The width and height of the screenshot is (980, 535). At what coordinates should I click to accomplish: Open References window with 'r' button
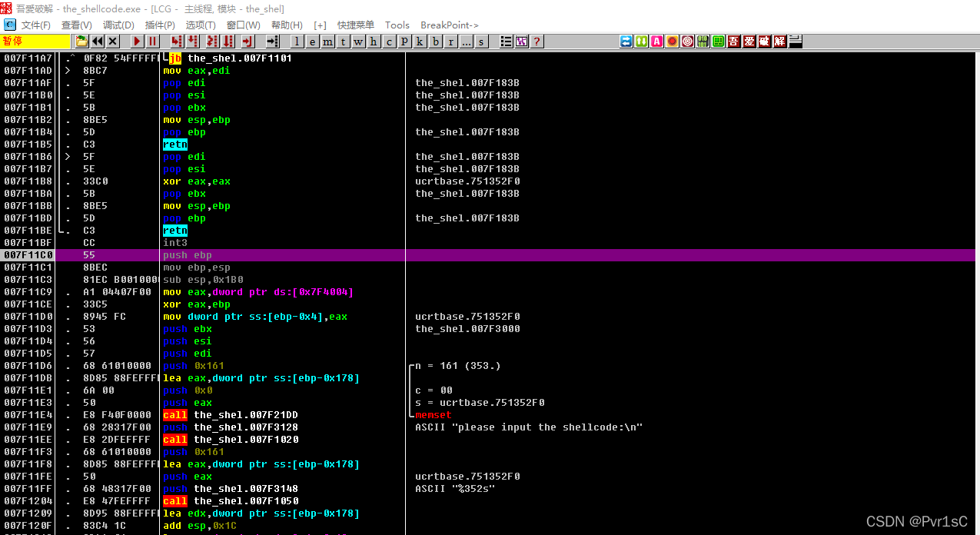[x=451, y=42]
